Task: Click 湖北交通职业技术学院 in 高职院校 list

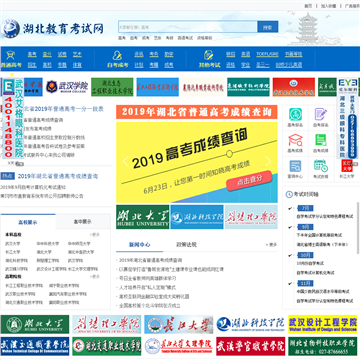Action: point(24,303)
